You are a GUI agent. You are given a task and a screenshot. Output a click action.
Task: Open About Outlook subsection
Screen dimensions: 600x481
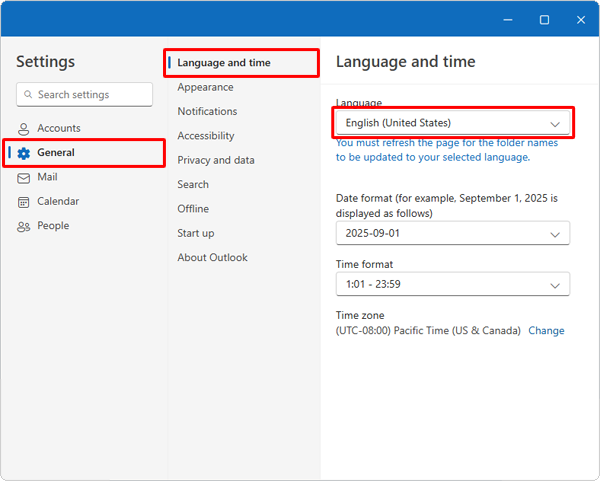click(x=212, y=258)
